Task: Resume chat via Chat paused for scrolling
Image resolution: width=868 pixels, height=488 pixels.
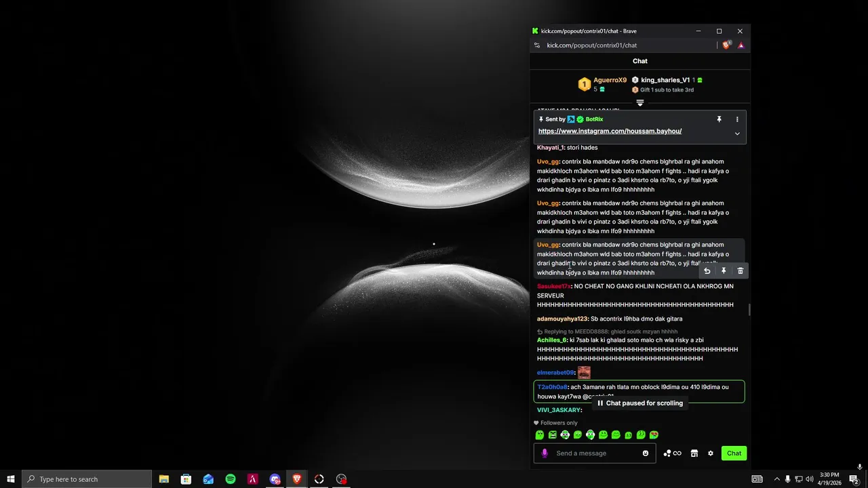Action: coord(640,403)
